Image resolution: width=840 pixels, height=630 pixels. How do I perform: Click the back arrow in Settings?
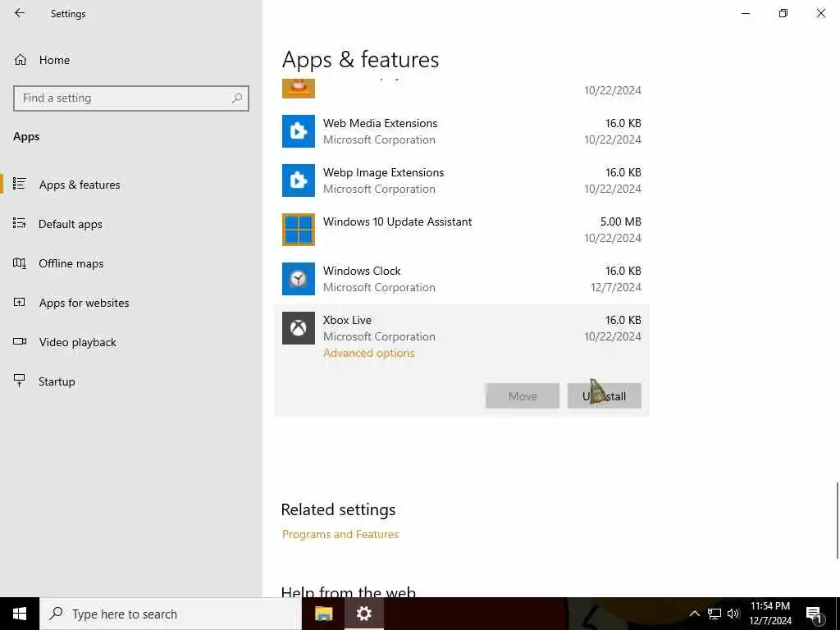20,13
